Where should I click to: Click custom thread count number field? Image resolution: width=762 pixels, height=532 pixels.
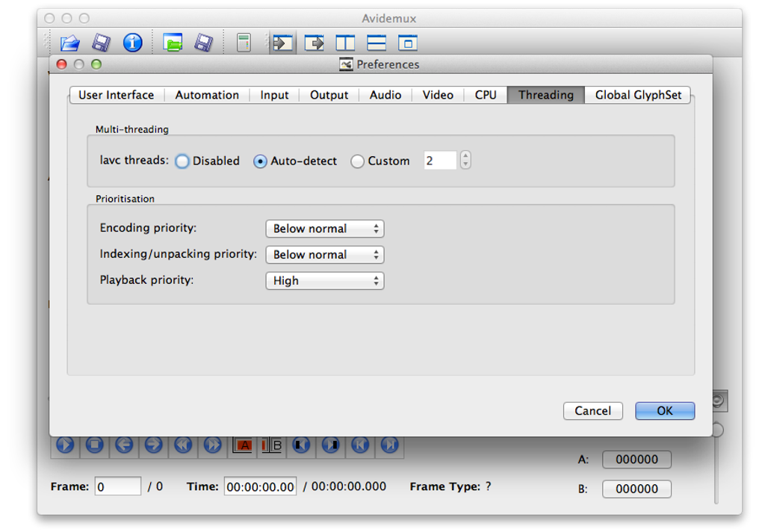[440, 161]
